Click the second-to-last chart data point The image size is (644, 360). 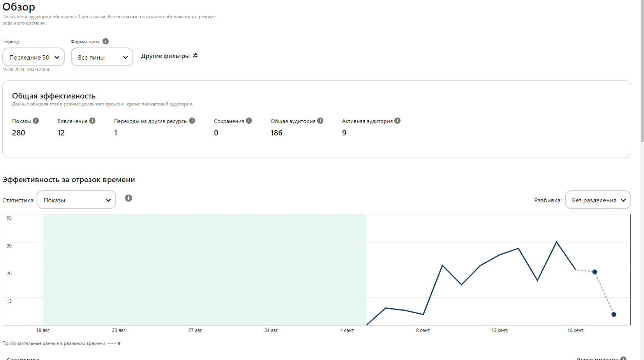[595, 272]
